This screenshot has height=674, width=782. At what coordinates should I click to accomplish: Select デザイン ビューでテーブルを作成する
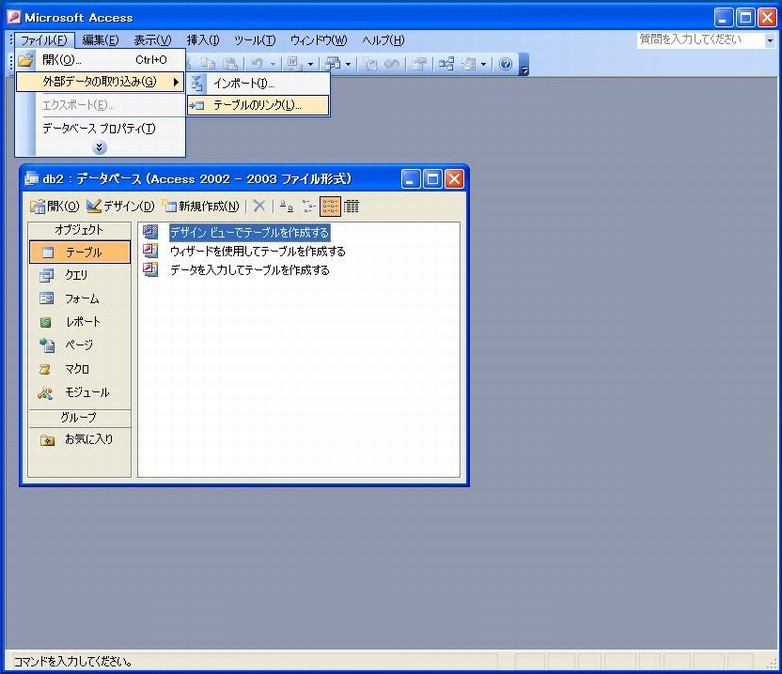point(249,232)
